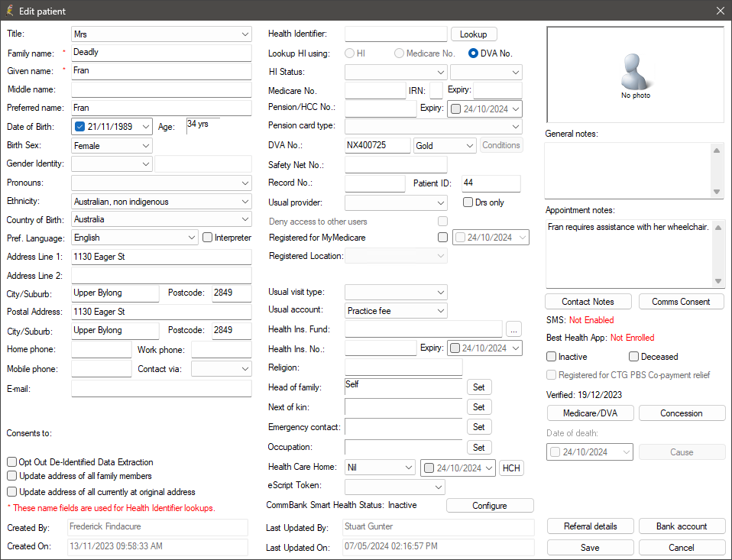Click the No photo patient placeholder image
The width and height of the screenshot is (732, 560).
tap(635, 75)
